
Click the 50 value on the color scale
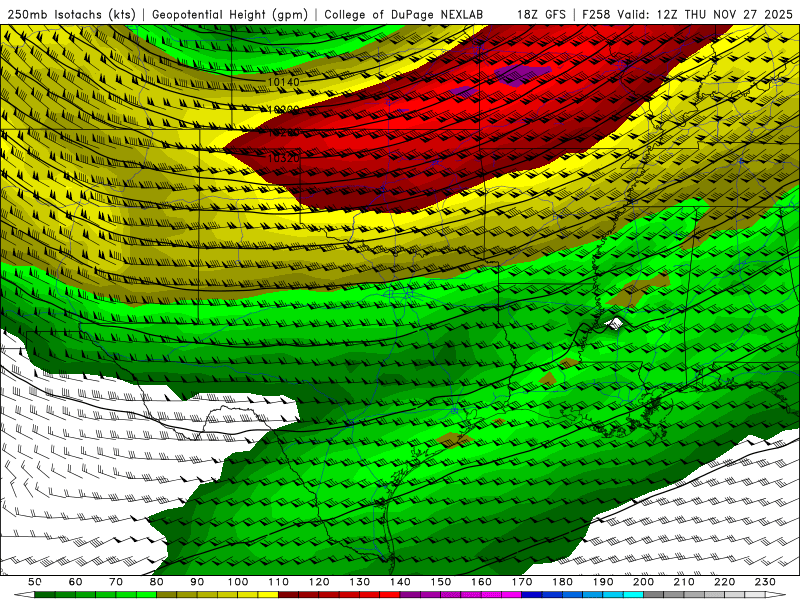coord(34,582)
